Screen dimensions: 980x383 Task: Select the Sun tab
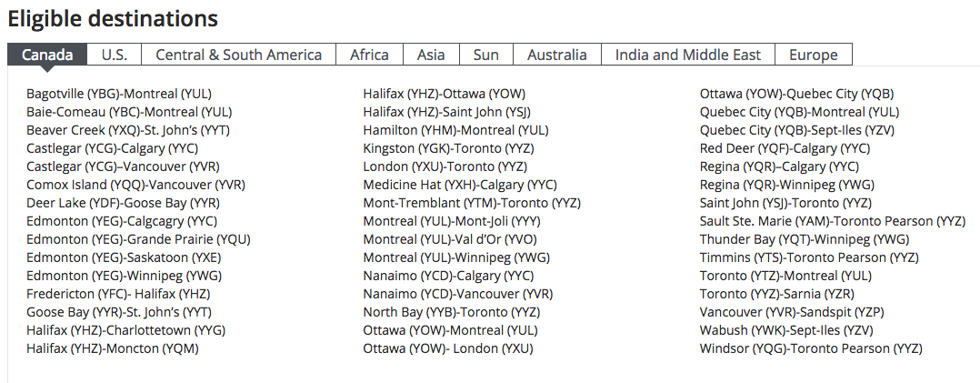485,55
